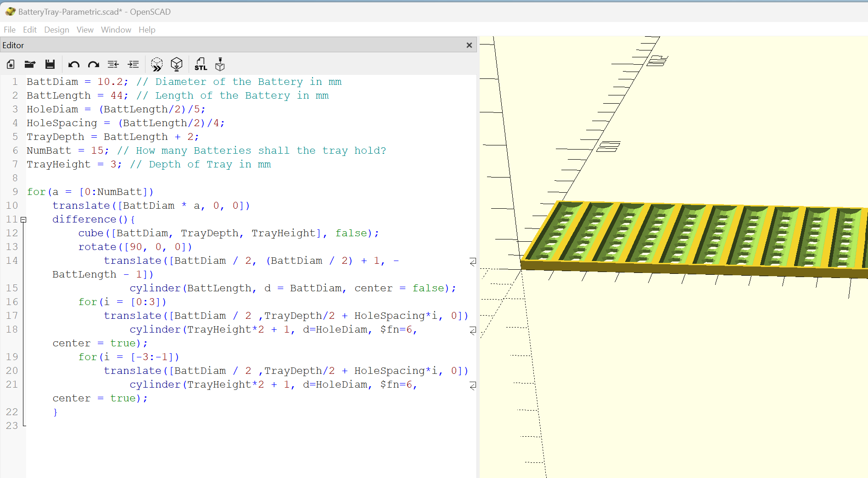Click the New file icon
Image resolution: width=868 pixels, height=478 pixels.
click(11, 65)
